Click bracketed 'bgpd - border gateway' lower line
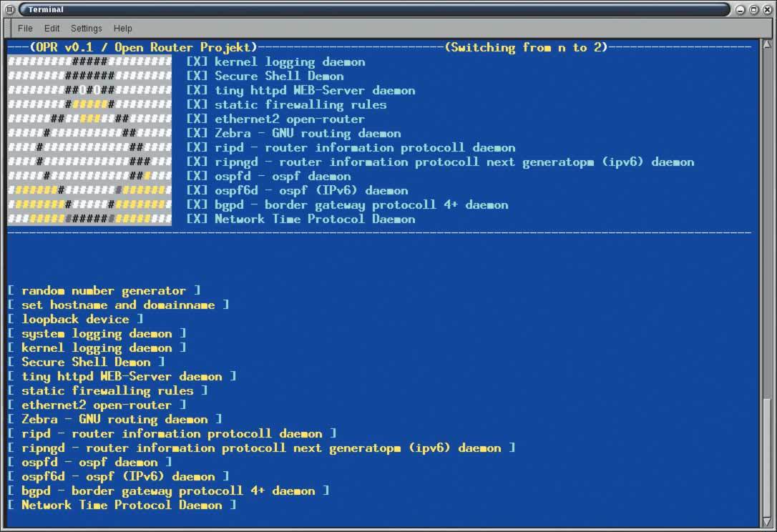 click(168, 491)
